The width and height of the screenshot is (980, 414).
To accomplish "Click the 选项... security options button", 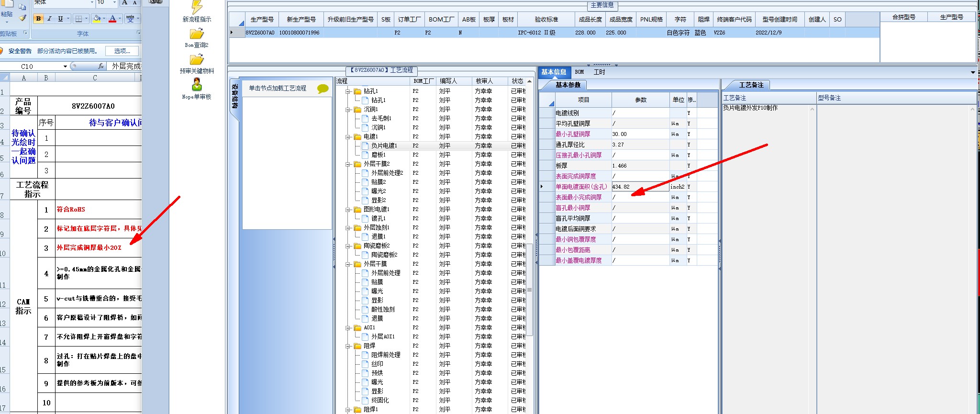I will click(122, 51).
